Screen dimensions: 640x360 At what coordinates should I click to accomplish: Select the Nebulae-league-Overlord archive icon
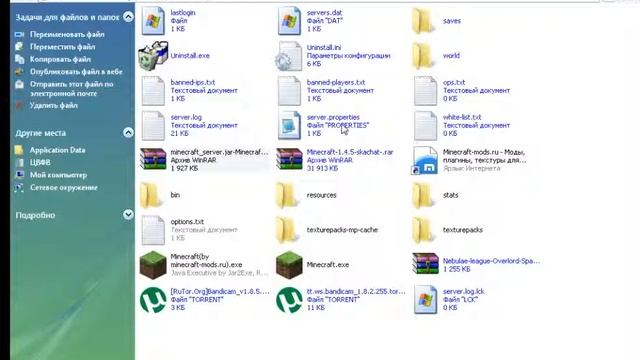tap(425, 263)
